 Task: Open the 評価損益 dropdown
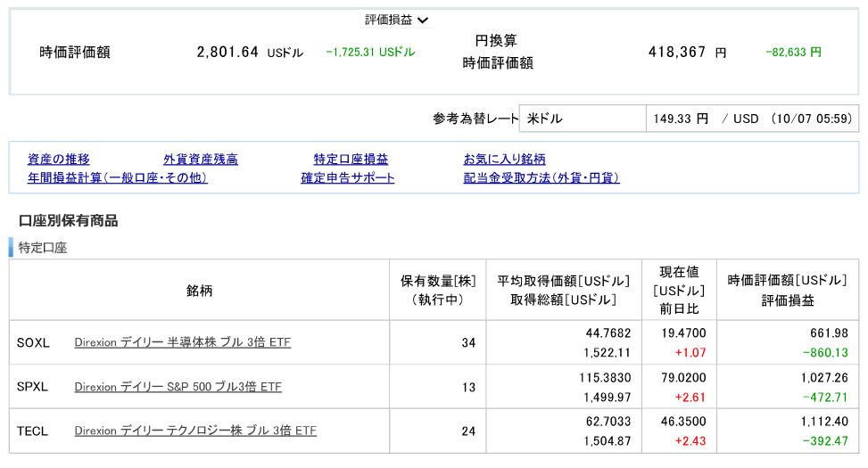(x=396, y=20)
